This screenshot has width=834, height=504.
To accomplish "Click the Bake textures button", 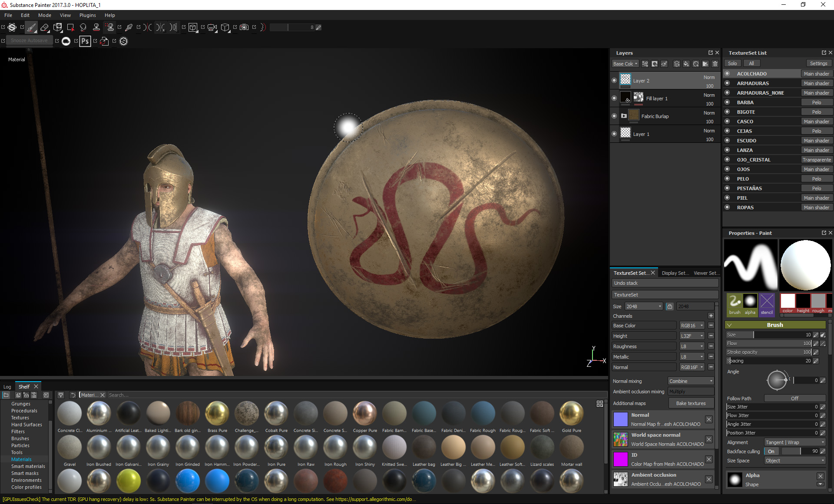I will click(x=691, y=403).
